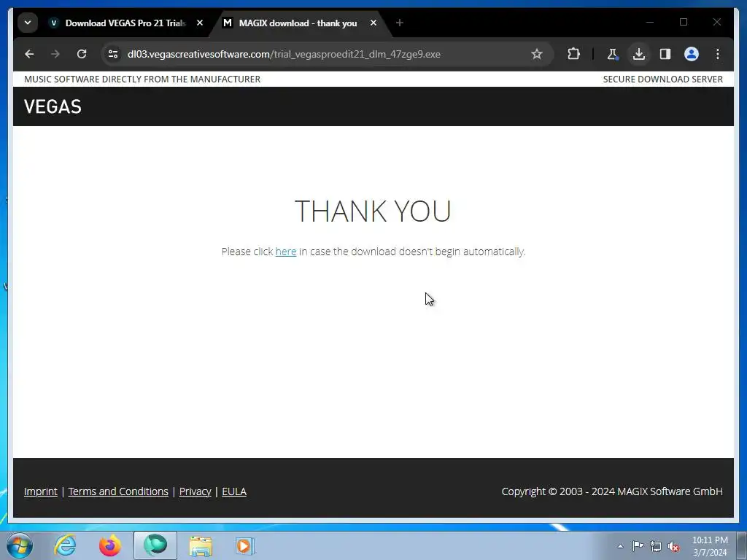The width and height of the screenshot is (747, 560).
Task: Close the MAGIX download tab
Action: tap(373, 23)
